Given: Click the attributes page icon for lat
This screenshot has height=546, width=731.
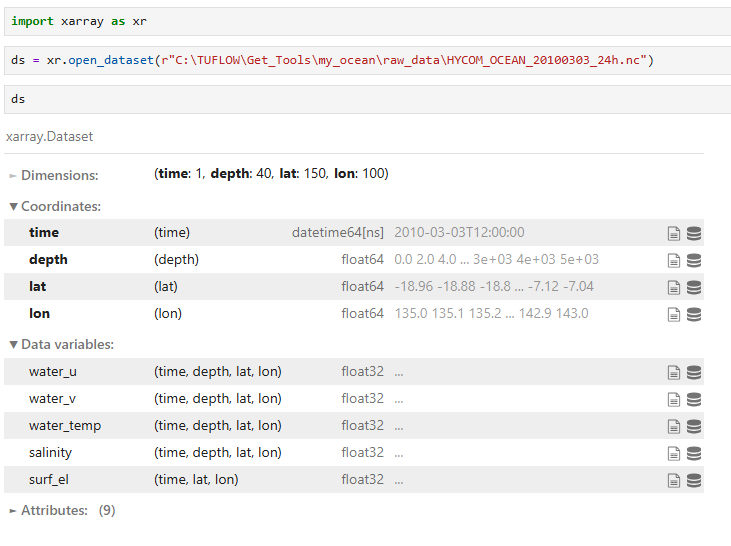Looking at the screenshot, I should pos(674,287).
